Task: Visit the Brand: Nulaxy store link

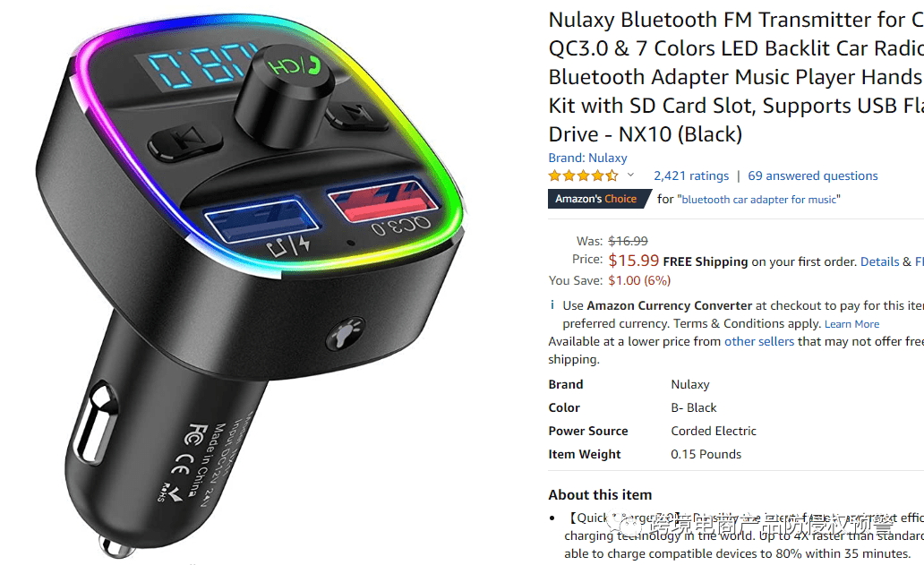Action: click(x=587, y=158)
